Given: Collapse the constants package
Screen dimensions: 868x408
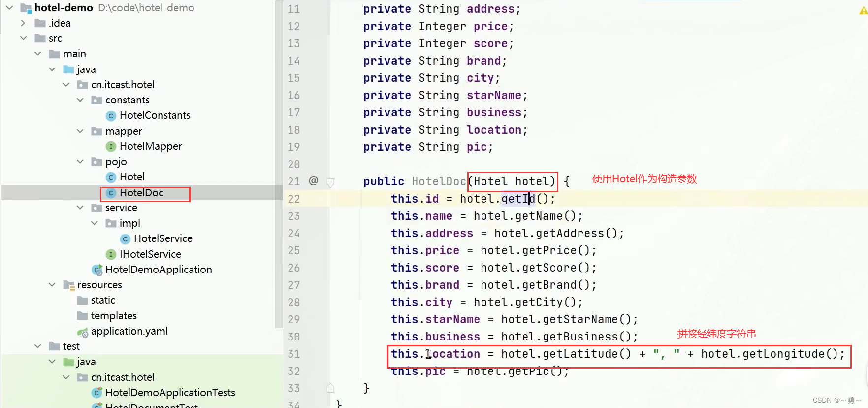Looking at the screenshot, I should point(80,100).
